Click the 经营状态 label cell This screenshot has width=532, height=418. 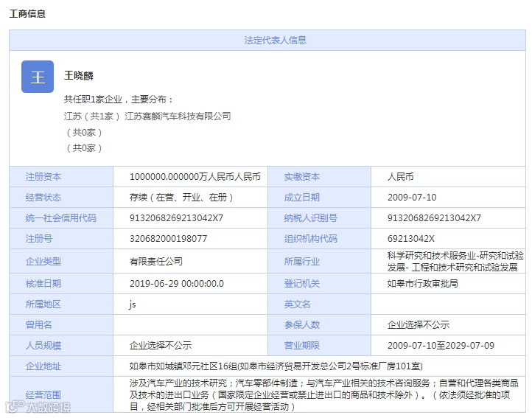click(x=61, y=198)
